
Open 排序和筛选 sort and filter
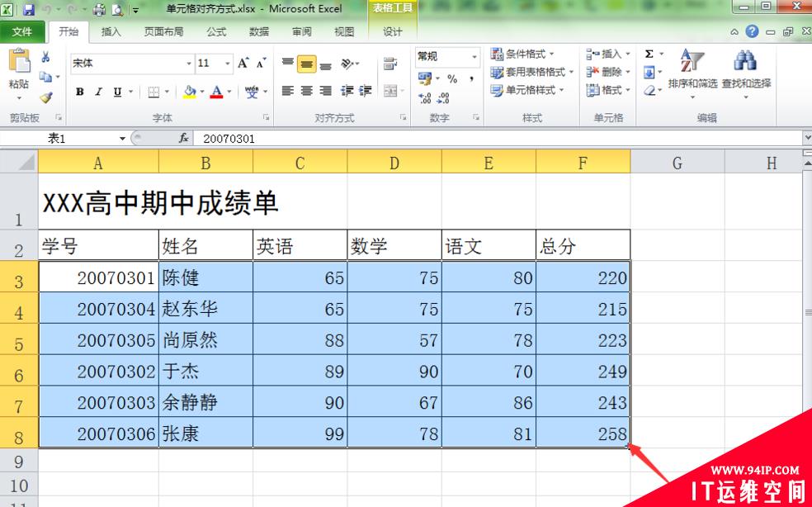coord(692,73)
